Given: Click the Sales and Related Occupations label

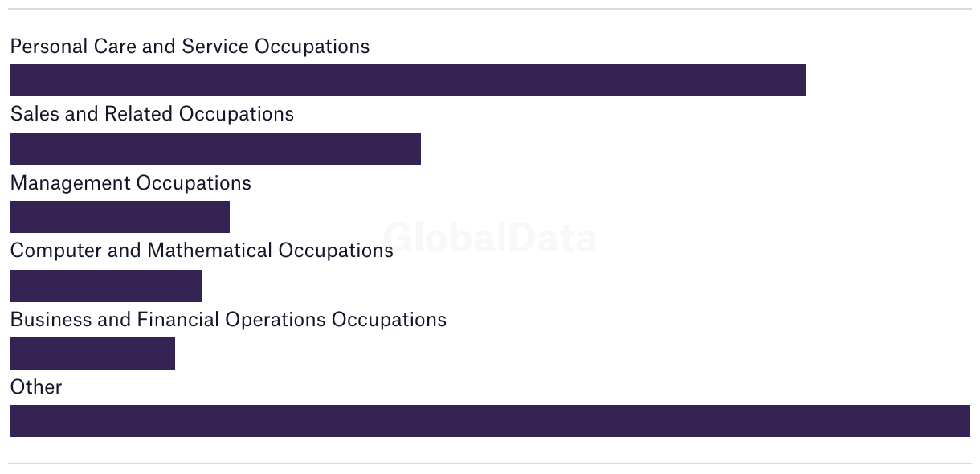Looking at the screenshot, I should (152, 114).
